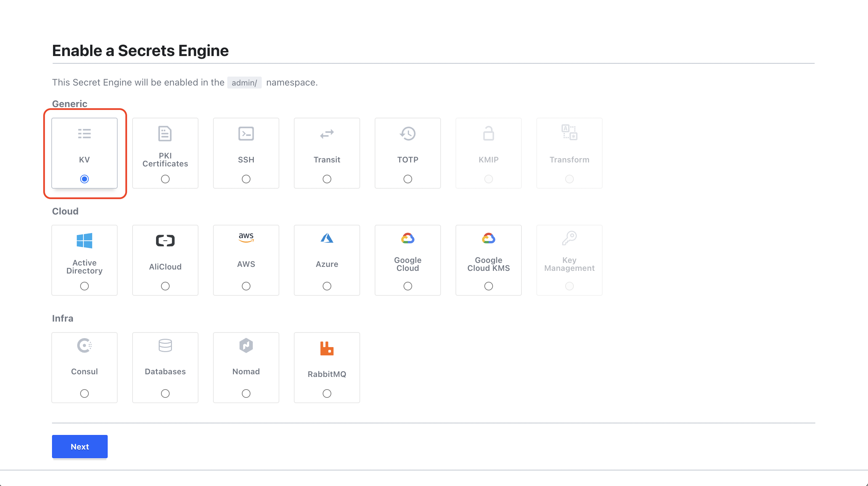Image resolution: width=868 pixels, height=486 pixels.
Task: Click the RabbitMQ label text
Action: coord(327,374)
